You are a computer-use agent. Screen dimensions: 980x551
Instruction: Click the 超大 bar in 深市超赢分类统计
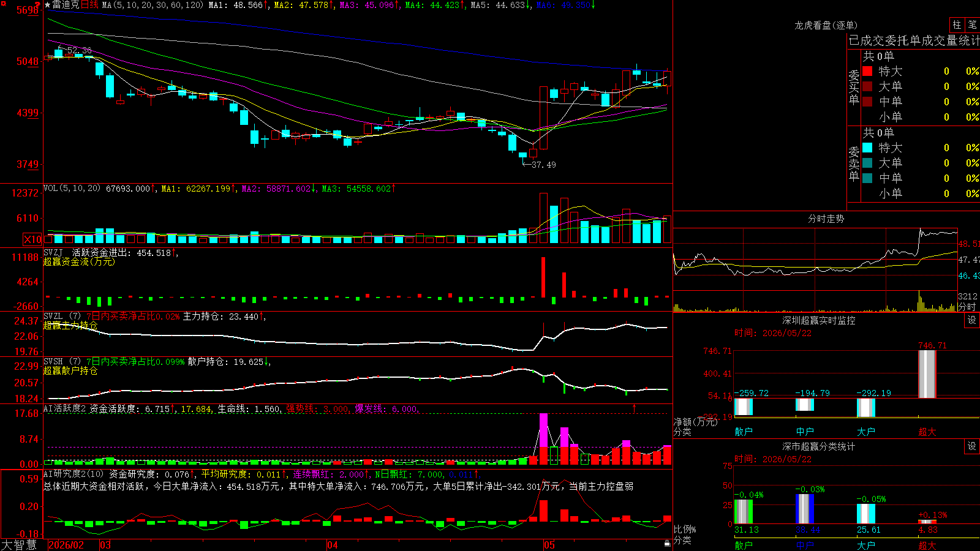927,522
